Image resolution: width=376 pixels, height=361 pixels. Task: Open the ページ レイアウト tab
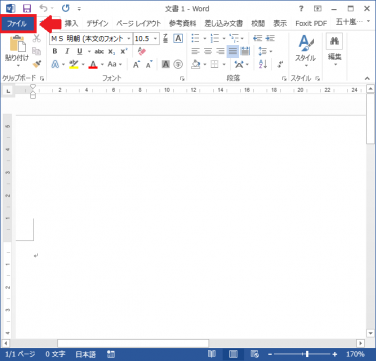(138, 23)
